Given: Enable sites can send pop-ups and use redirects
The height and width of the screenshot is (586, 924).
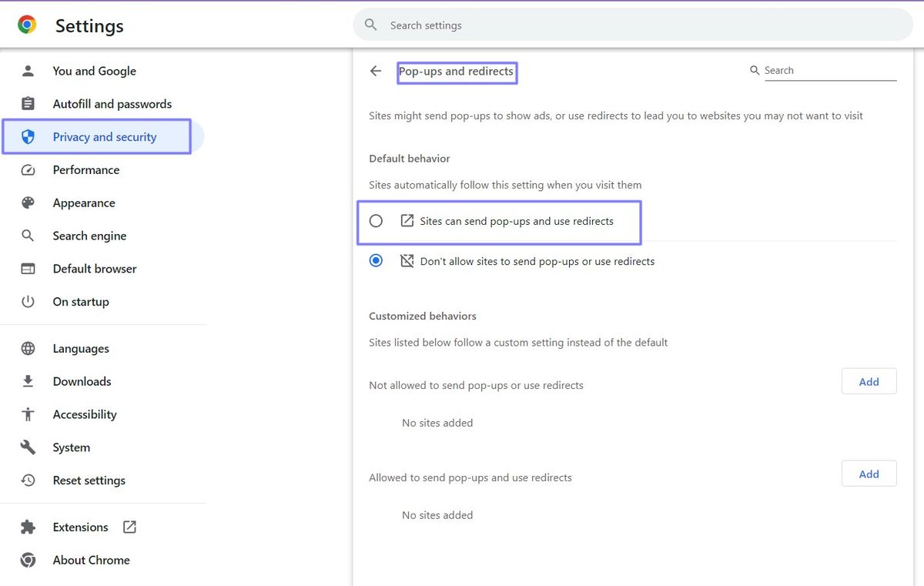Looking at the screenshot, I should pyautogui.click(x=376, y=220).
